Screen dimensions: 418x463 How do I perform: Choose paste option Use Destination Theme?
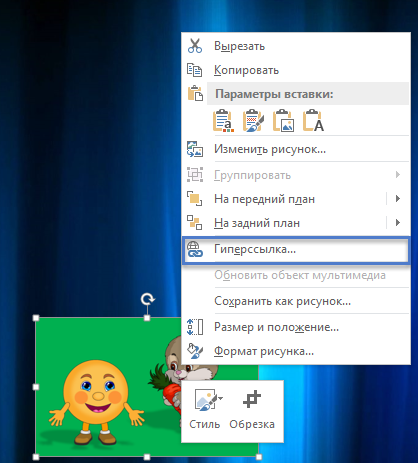pos(223,120)
